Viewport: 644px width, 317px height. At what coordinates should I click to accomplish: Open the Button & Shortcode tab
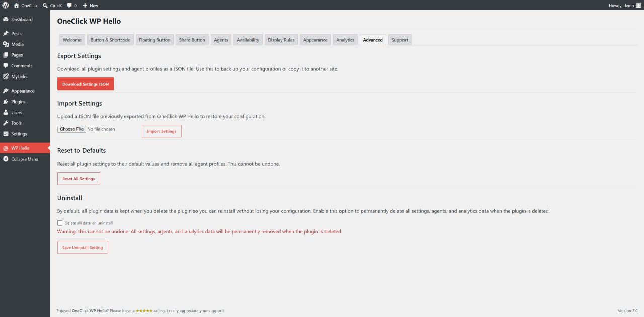click(x=110, y=40)
